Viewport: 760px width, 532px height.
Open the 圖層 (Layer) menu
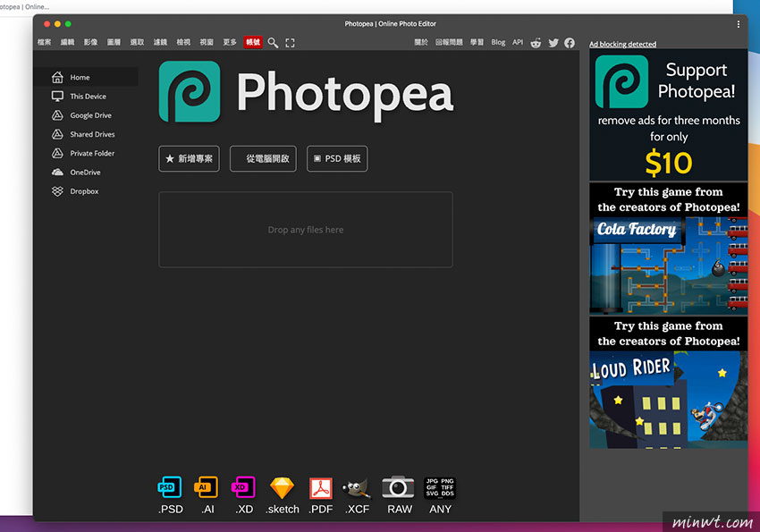coord(114,42)
